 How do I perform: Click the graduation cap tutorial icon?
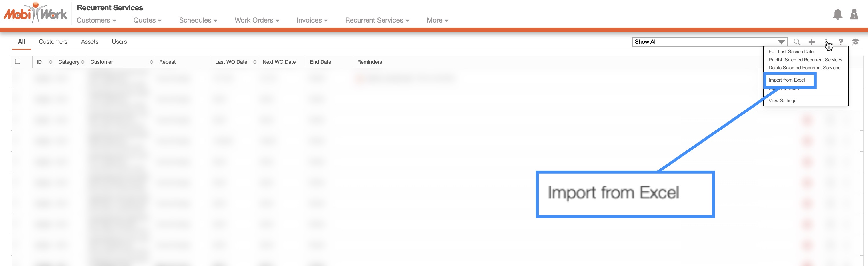pyautogui.click(x=855, y=42)
